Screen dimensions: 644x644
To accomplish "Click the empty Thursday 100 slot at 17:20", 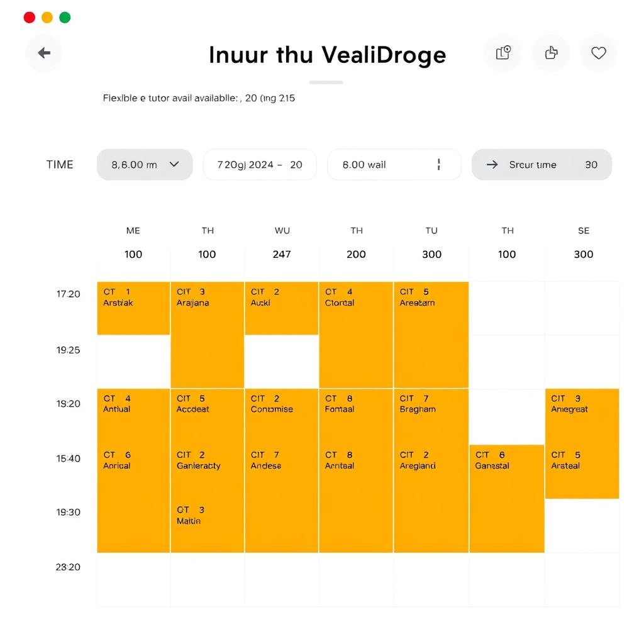I will point(506,308).
